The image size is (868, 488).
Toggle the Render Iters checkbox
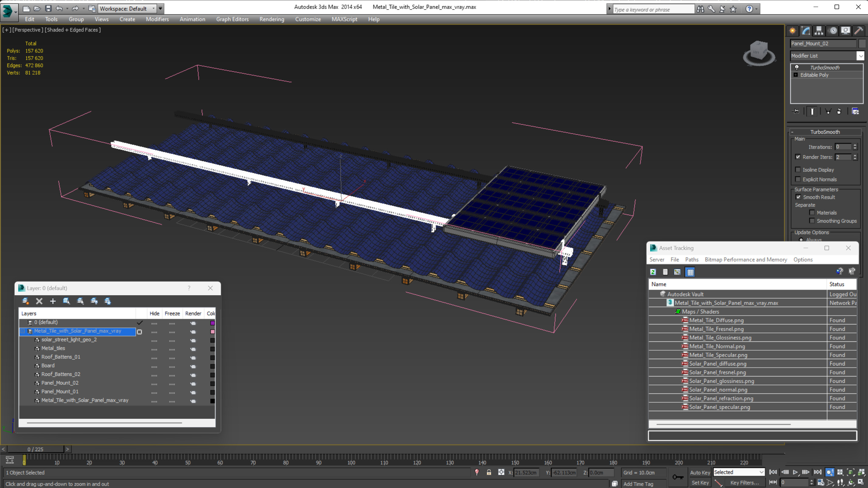[798, 157]
